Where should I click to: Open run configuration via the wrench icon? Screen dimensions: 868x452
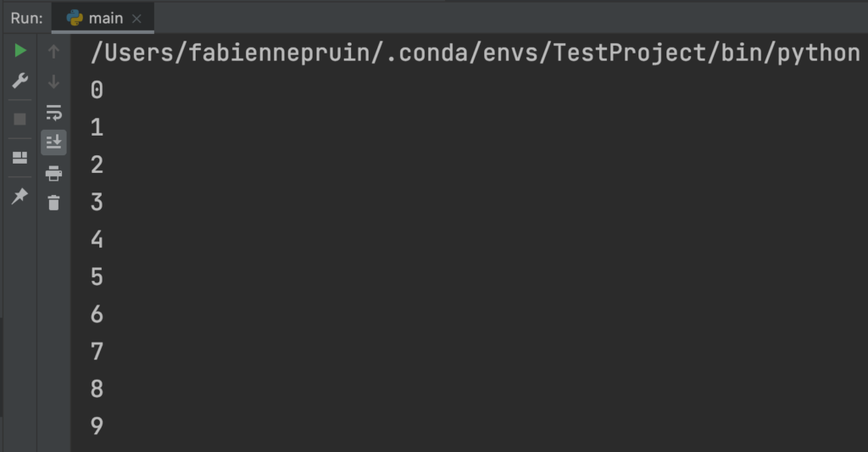point(20,81)
